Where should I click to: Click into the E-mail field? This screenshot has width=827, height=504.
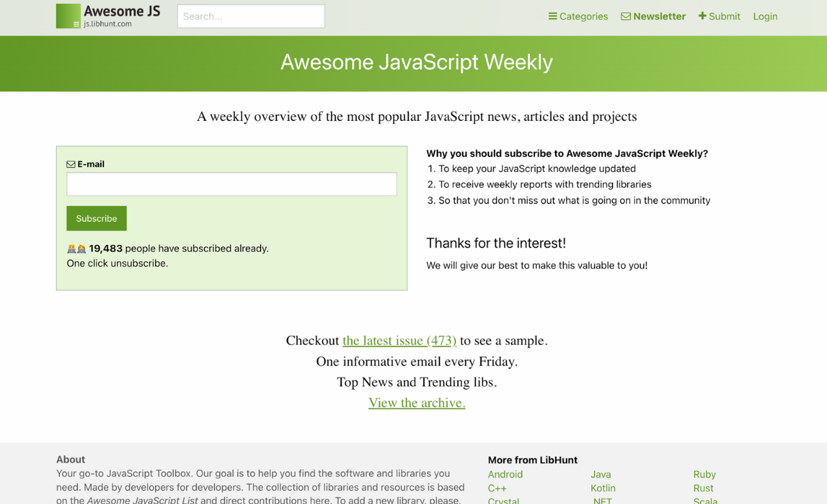[x=232, y=184]
